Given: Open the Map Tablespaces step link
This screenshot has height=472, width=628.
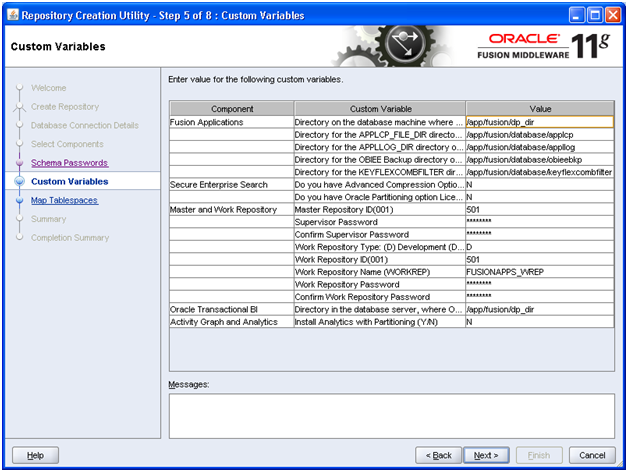Looking at the screenshot, I should tap(64, 200).
